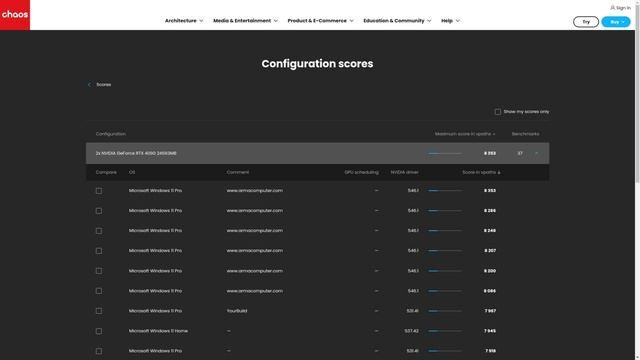Image resolution: width=640 pixels, height=360 pixels.
Task: Tick compare checkbox for the 8 286 score row
Action: coord(99,211)
